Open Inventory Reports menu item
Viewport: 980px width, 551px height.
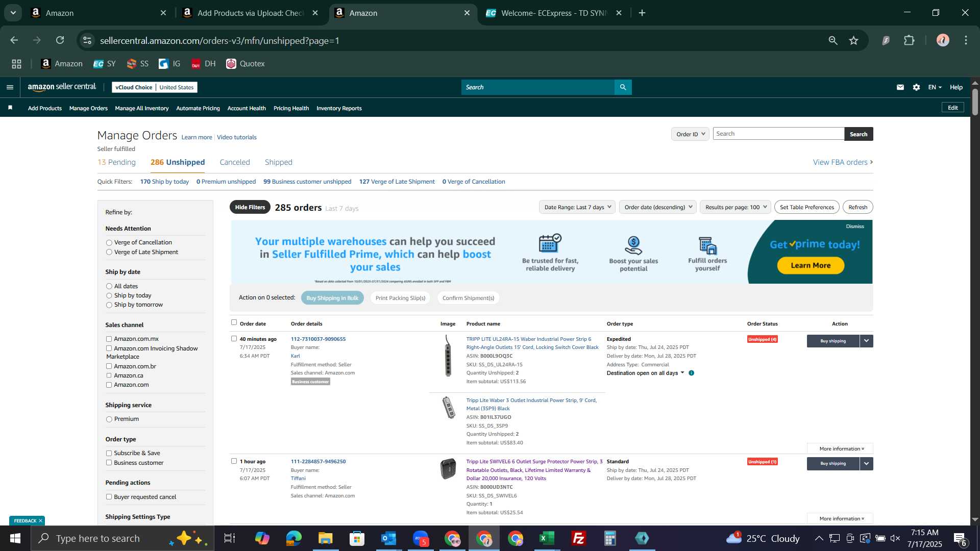339,108
